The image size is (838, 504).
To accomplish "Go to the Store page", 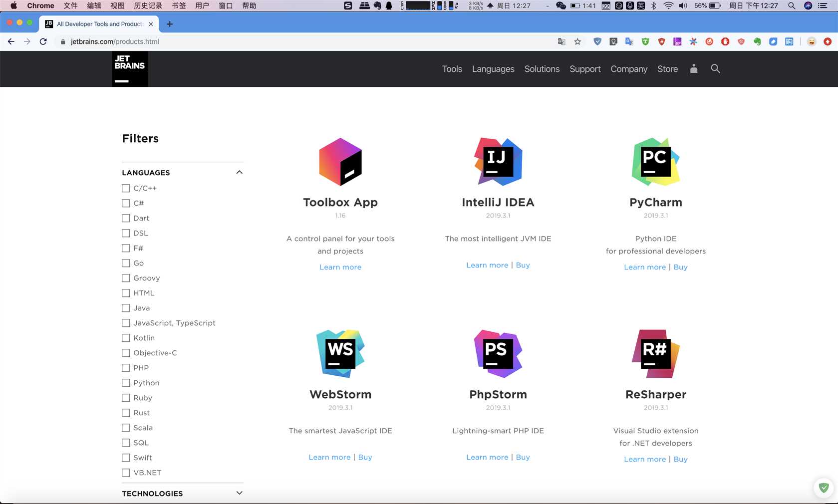I will click(667, 69).
